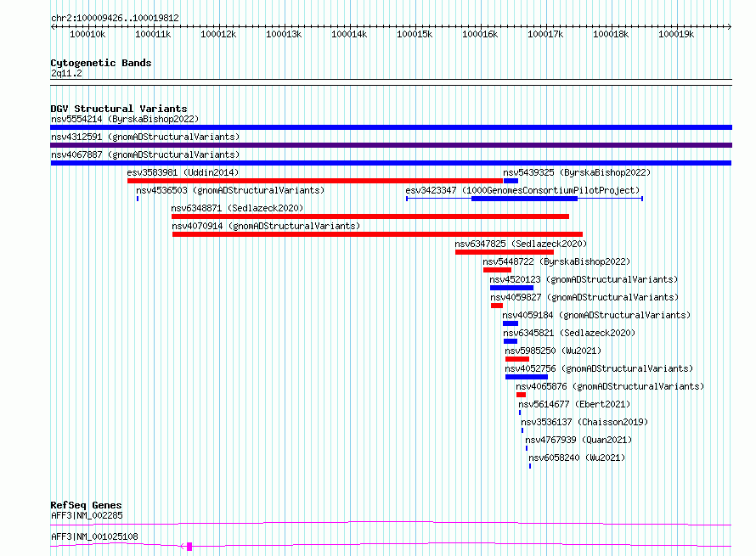Screen dimensions: 756x556
Task: Open nsv4520123 (gnomADStructuralVariants) label
Action: click(584, 279)
